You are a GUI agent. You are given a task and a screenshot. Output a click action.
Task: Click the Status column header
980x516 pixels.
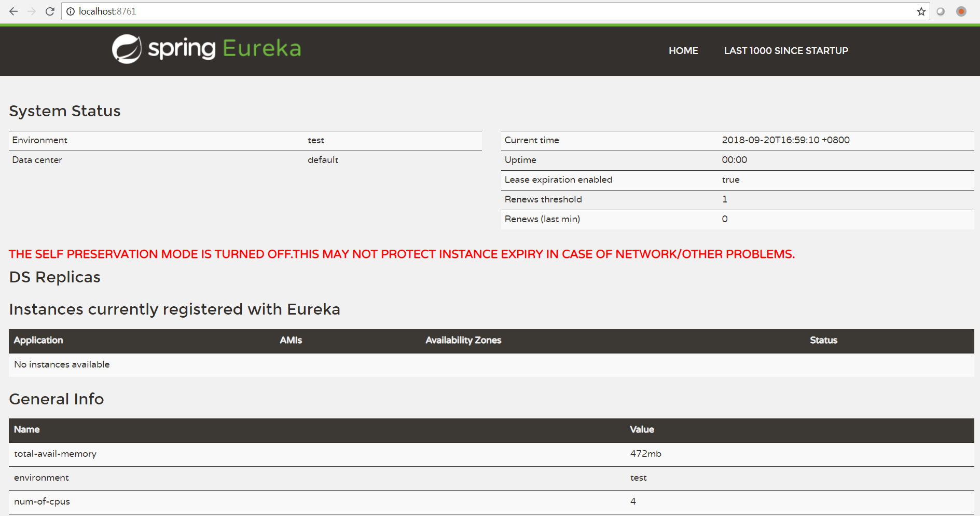tap(823, 341)
